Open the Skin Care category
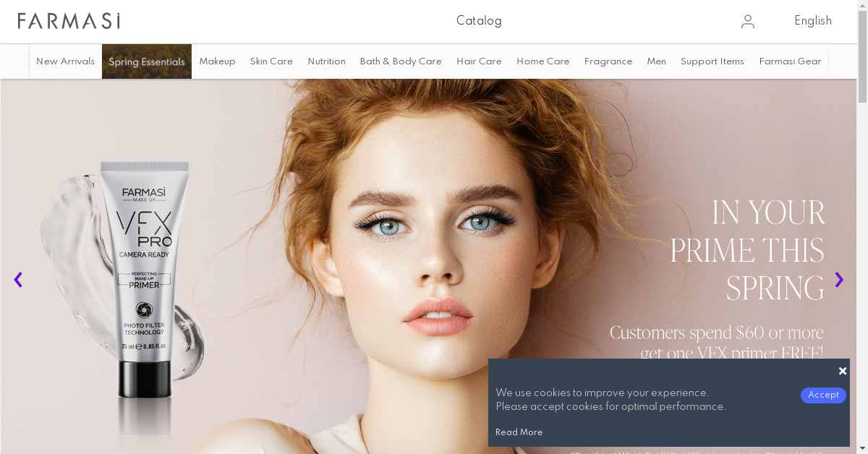 271,61
